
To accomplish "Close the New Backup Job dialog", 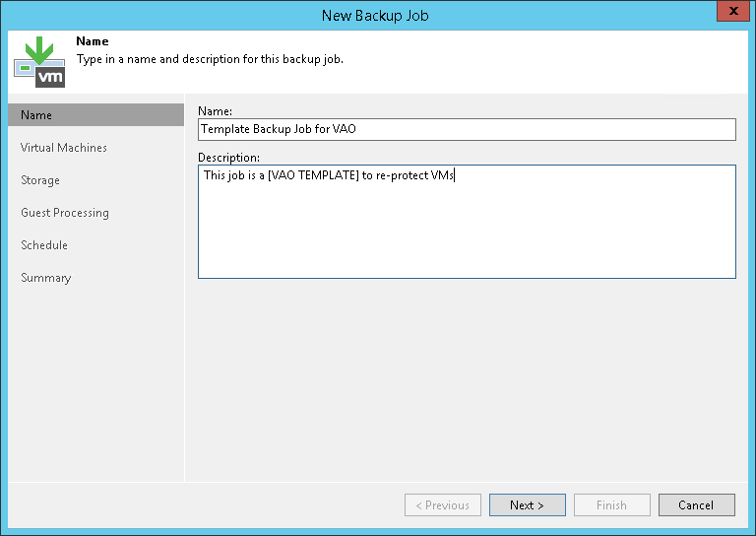I will point(729,15).
